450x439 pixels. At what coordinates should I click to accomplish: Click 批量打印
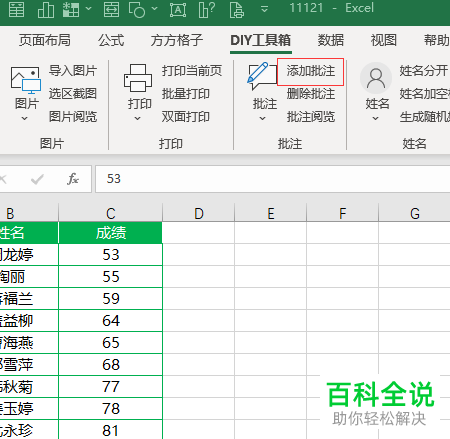[x=186, y=94]
